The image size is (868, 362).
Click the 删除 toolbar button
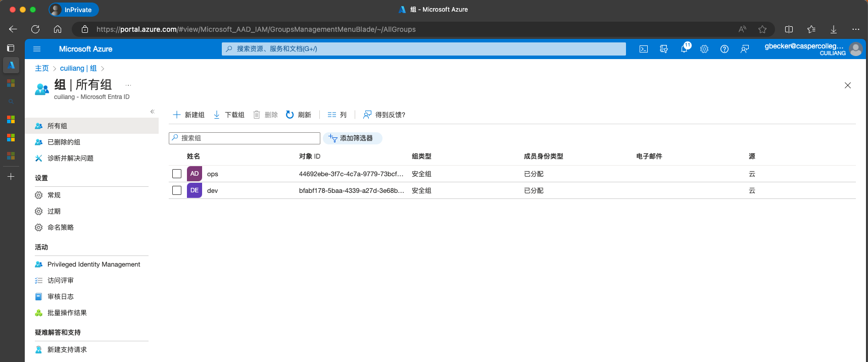[266, 115]
